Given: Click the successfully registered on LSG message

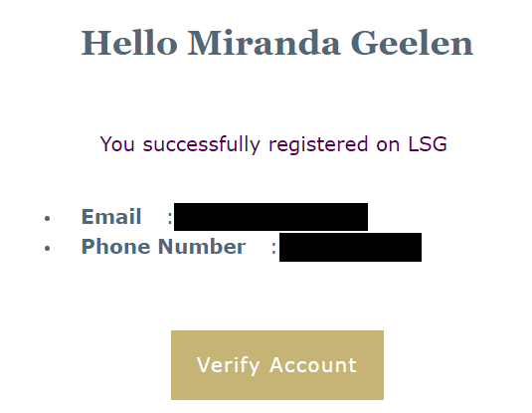Looking at the screenshot, I should click(273, 144).
